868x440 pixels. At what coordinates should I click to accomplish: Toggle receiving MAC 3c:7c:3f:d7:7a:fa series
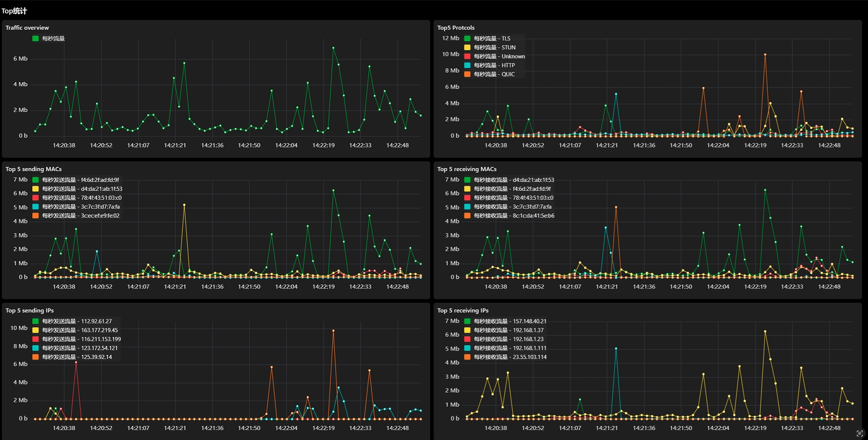click(513, 207)
